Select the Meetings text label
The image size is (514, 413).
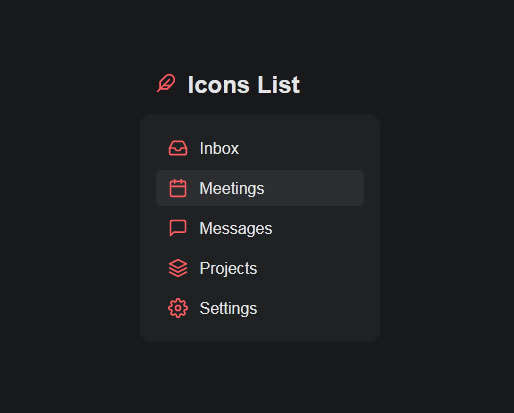(232, 189)
